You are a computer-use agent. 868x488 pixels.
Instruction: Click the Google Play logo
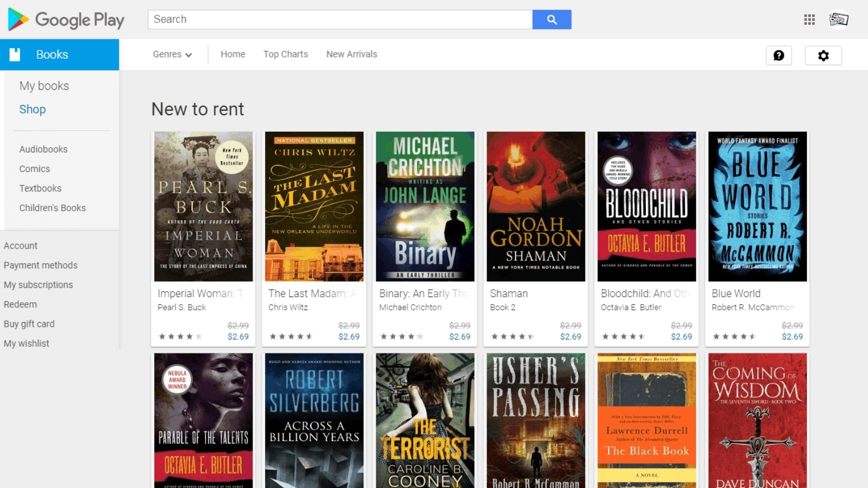(x=66, y=20)
